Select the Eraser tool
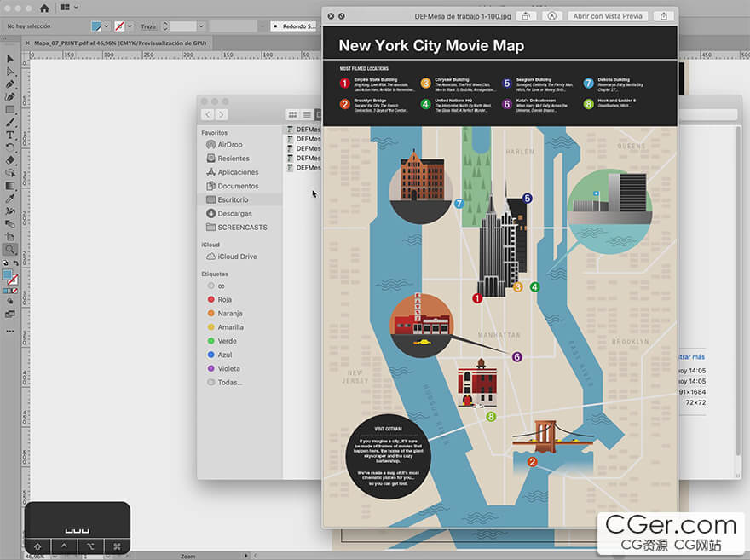The image size is (750, 560). [10, 160]
